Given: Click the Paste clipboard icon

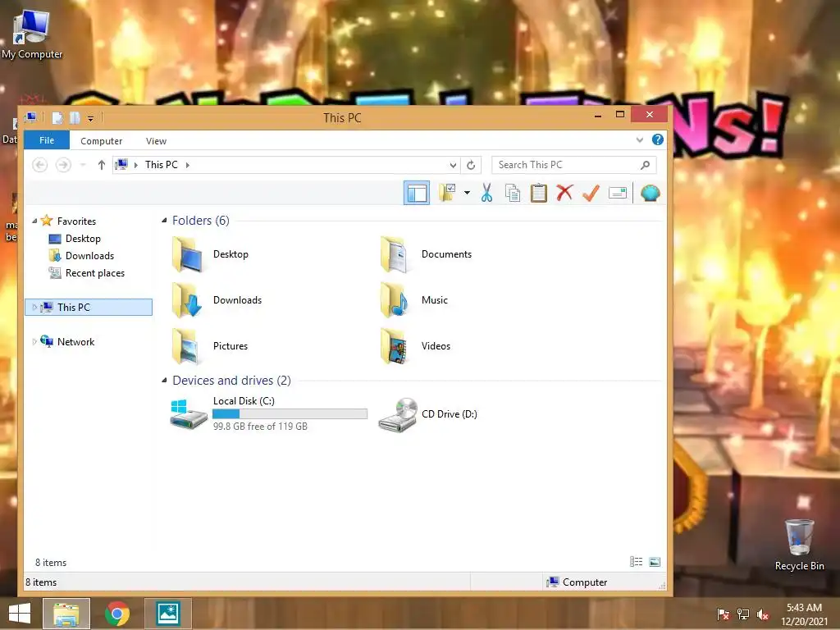Looking at the screenshot, I should [x=538, y=193].
